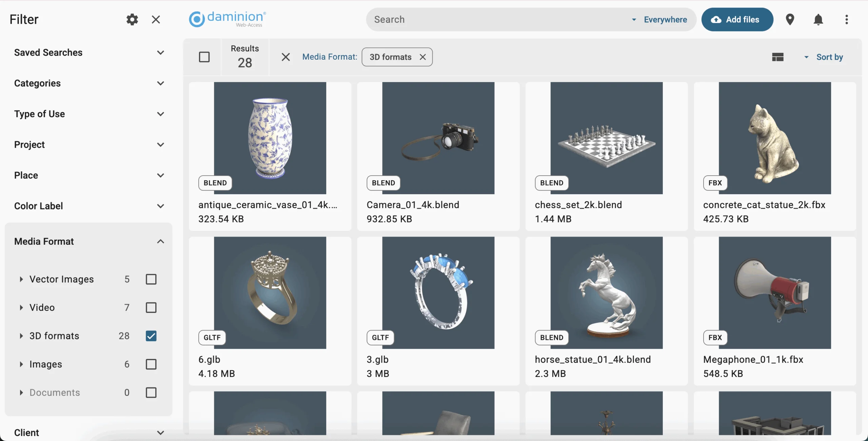Click the Daminion logo
This screenshot has width=868, height=441.
pos(228,19)
